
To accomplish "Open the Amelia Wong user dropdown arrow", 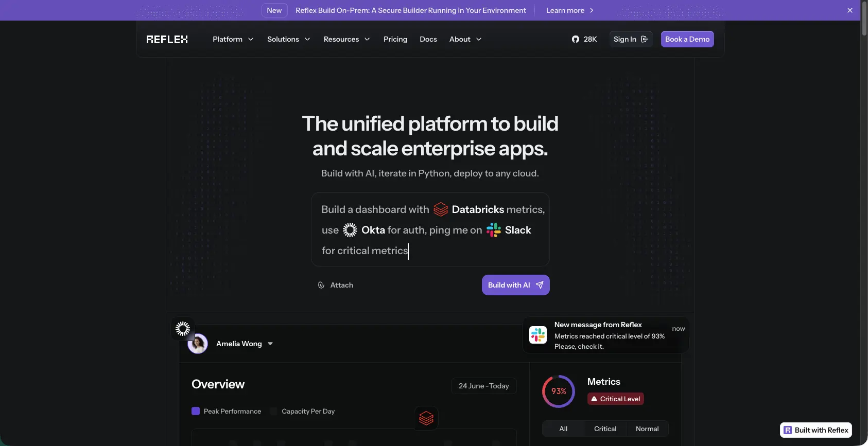I will pyautogui.click(x=270, y=344).
